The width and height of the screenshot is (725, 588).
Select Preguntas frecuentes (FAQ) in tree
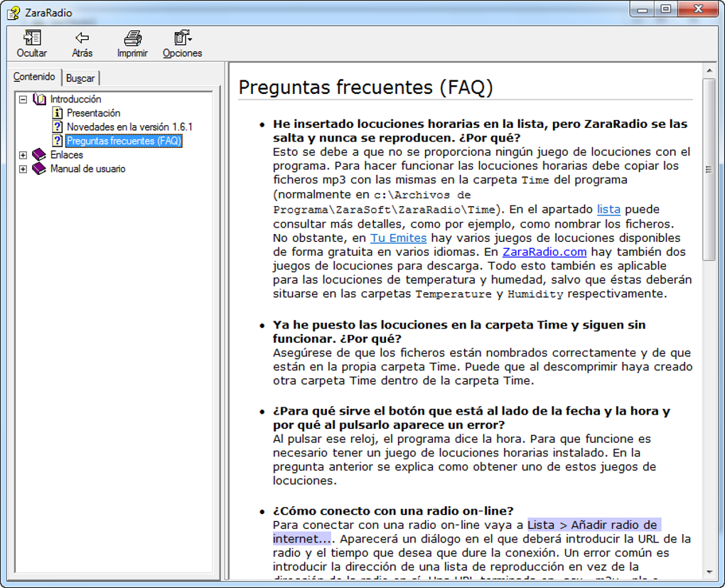coord(124,141)
